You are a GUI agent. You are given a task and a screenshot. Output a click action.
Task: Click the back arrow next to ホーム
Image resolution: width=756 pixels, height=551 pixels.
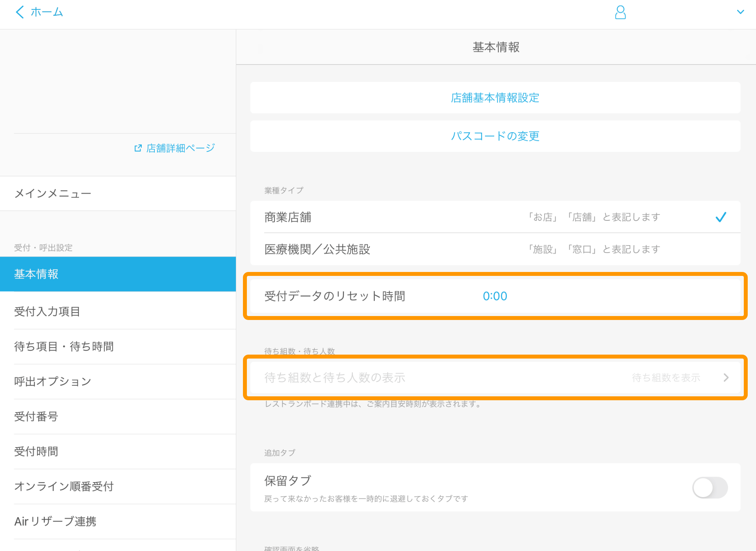pyautogui.click(x=19, y=12)
